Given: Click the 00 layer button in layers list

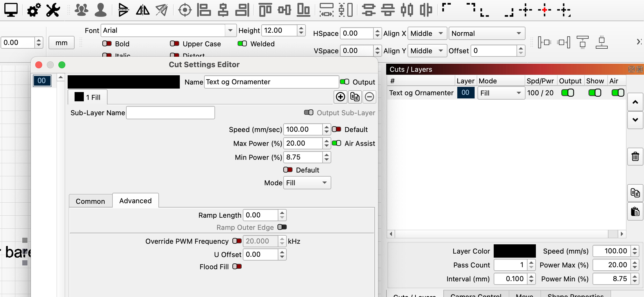Looking at the screenshot, I should click(465, 93).
